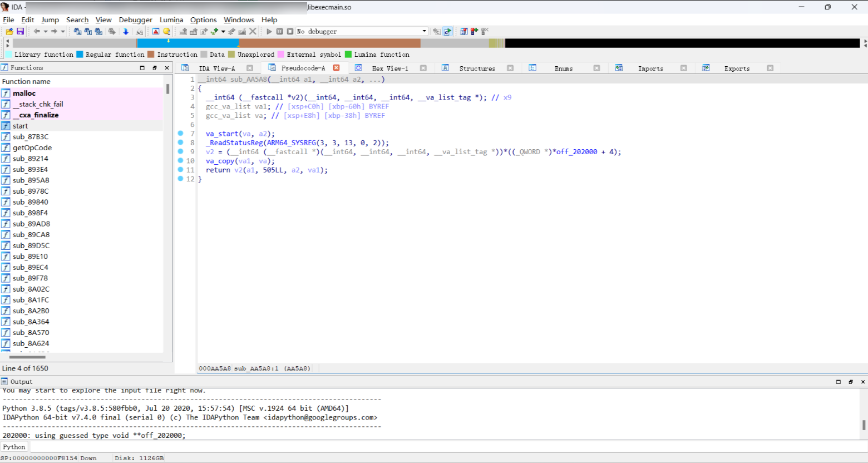Open the back arrow history dropdown
The height and width of the screenshot is (463, 868).
(46, 32)
